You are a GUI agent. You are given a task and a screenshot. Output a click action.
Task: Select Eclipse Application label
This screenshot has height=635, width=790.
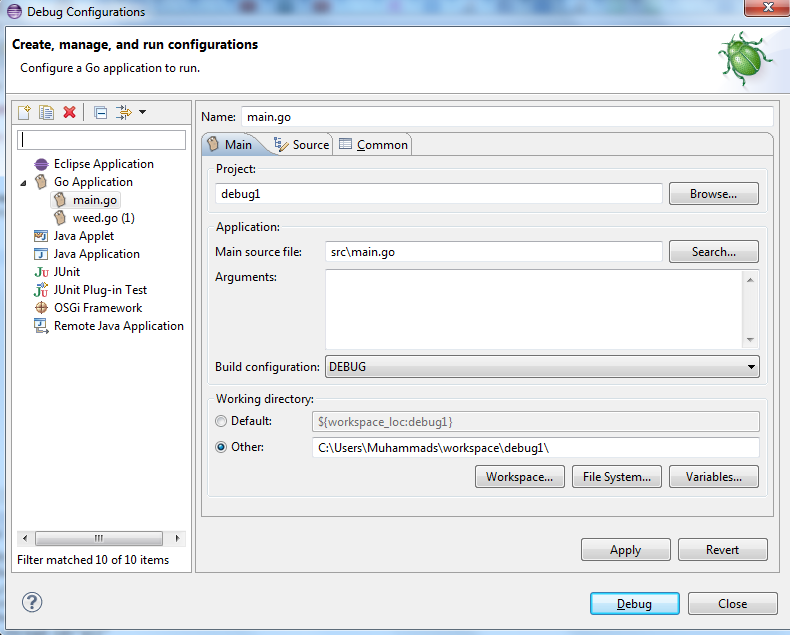(104, 164)
